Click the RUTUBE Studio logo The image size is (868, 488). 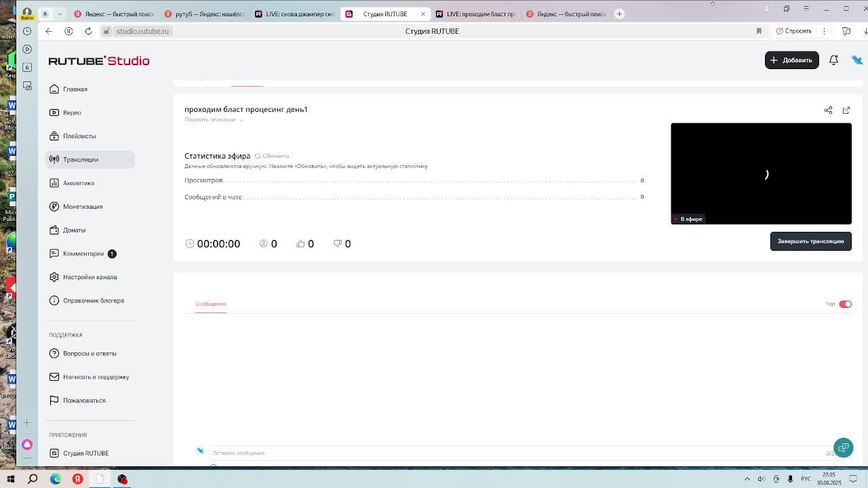(99, 60)
